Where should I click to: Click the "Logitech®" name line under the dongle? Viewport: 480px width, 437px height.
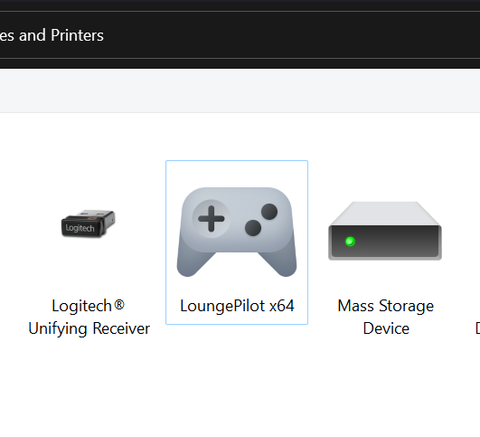88,306
